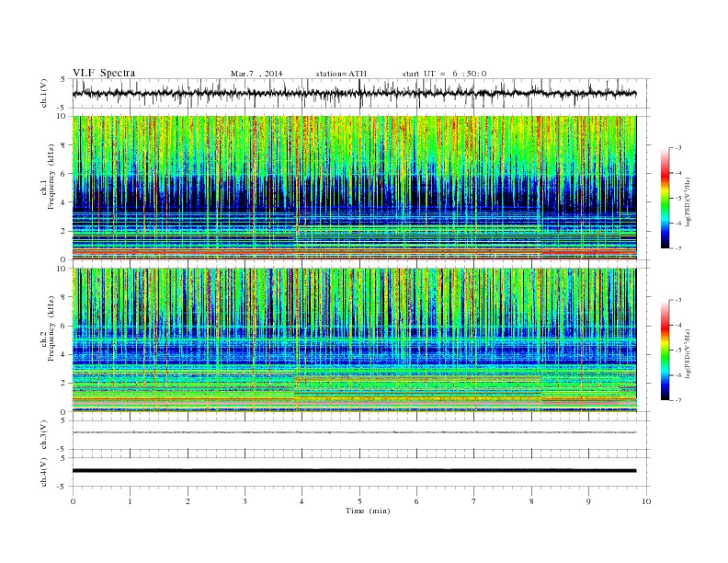Click the '4' kHz tick on ch.1 spectrogram
Image resolution: width=728 pixels, height=563 pixels.
coord(63,202)
